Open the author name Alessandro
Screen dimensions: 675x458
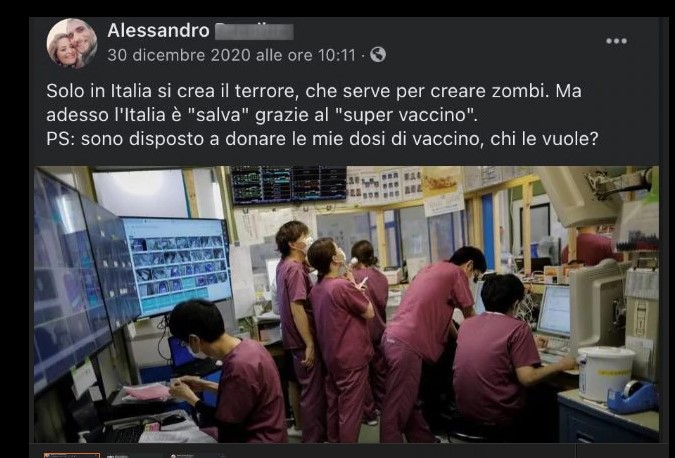click(158, 31)
